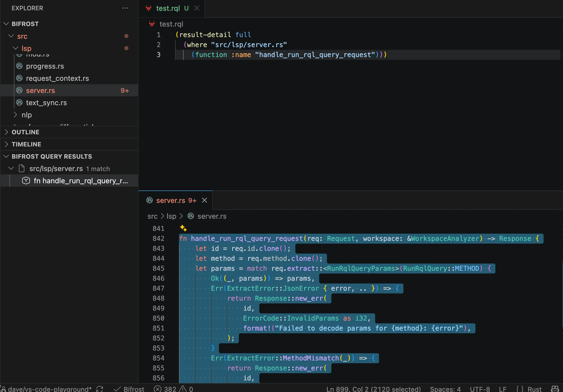The width and height of the screenshot is (563, 392).
Task: Click the Rust icon on the server.rs tab
Action: [150, 200]
